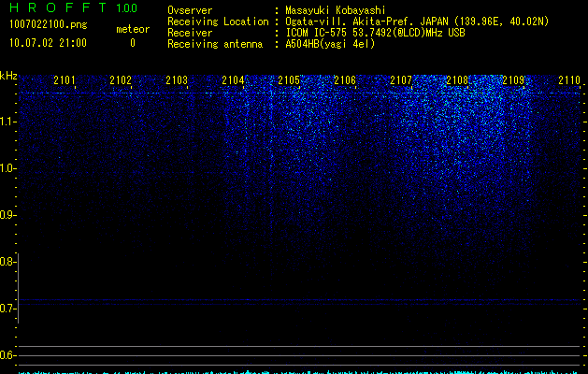Screen dimensions: 588x374
Task: Click the 2110 time marker
Action: coord(569,79)
